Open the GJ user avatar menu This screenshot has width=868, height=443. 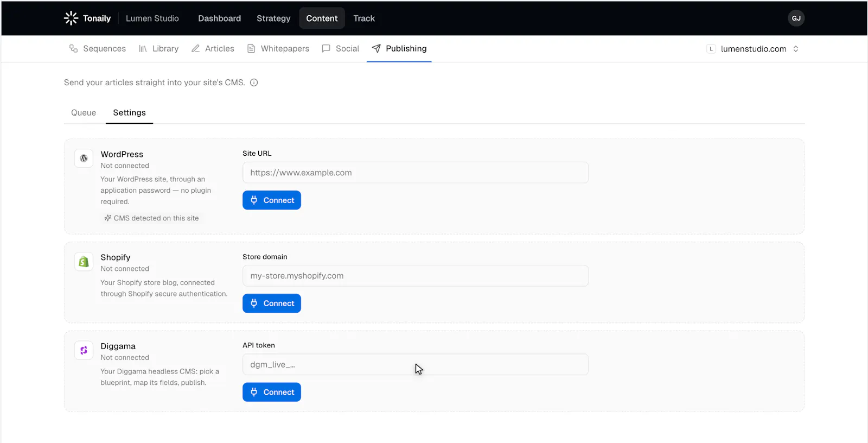tap(796, 18)
